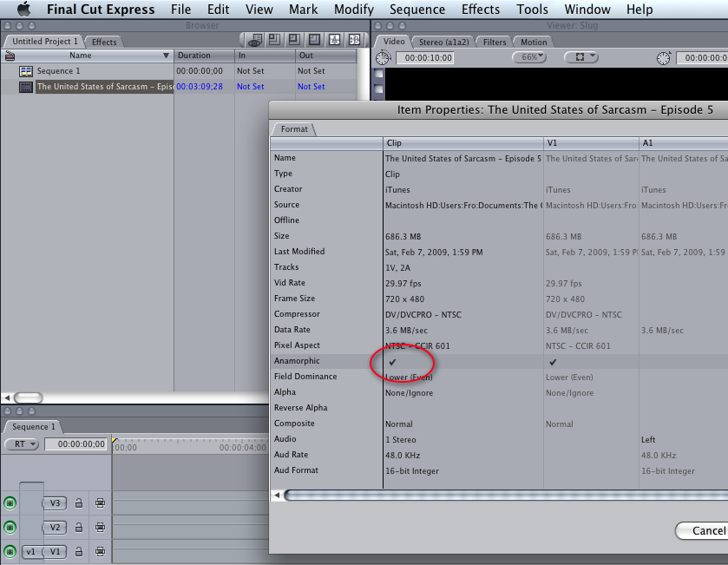Select the Format tab in Item Properties
The width and height of the screenshot is (728, 565).
point(294,129)
